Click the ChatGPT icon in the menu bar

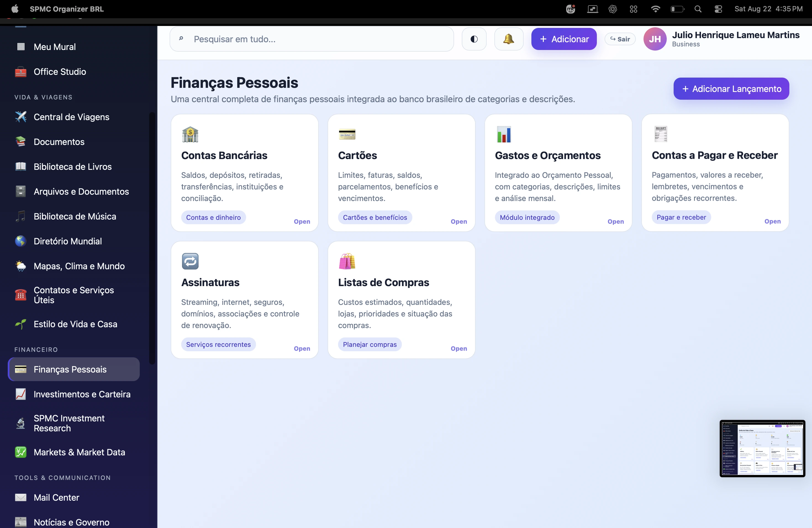pos(613,9)
